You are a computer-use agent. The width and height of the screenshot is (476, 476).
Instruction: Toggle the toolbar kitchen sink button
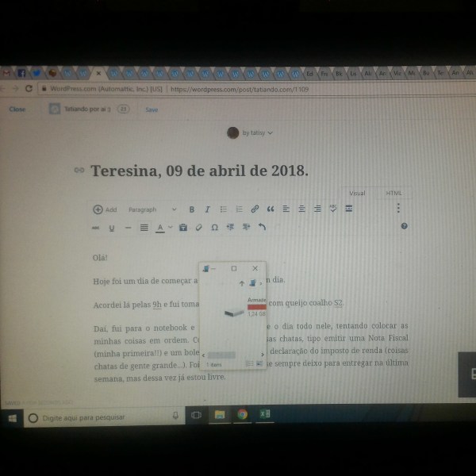coord(349,209)
